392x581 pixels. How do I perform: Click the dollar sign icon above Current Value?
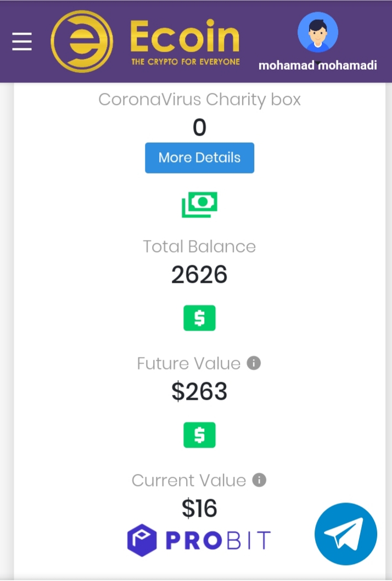pyautogui.click(x=199, y=435)
